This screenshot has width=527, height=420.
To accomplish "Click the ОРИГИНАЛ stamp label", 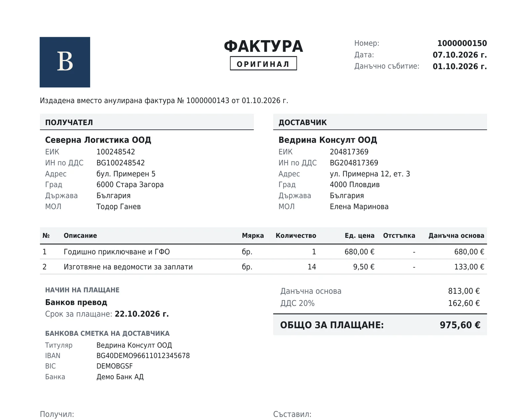I will click(x=263, y=64).
